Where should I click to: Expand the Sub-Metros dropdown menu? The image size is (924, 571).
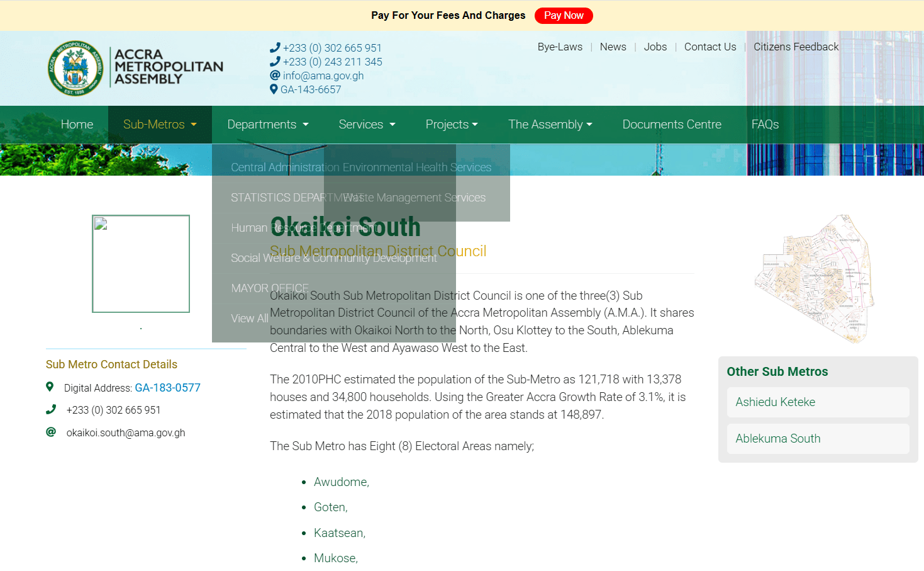(x=160, y=125)
